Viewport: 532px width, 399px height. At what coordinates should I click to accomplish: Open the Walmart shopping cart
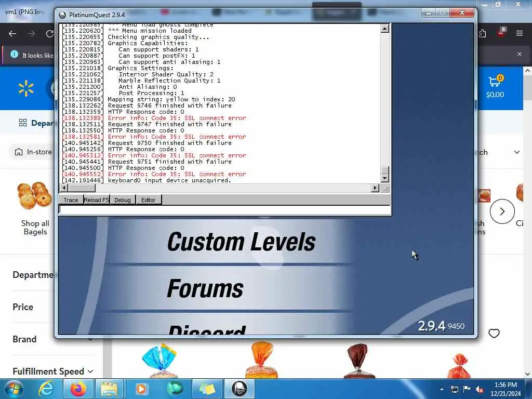tap(495, 87)
